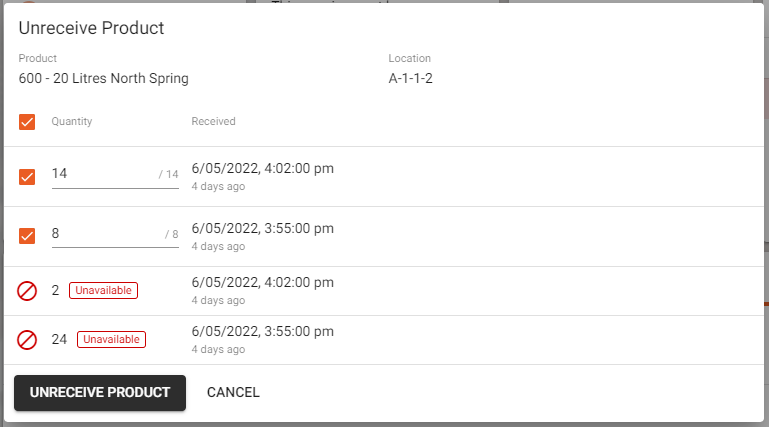769x427 pixels.
Task: Cancel the unreceive dialog
Action: click(x=233, y=393)
